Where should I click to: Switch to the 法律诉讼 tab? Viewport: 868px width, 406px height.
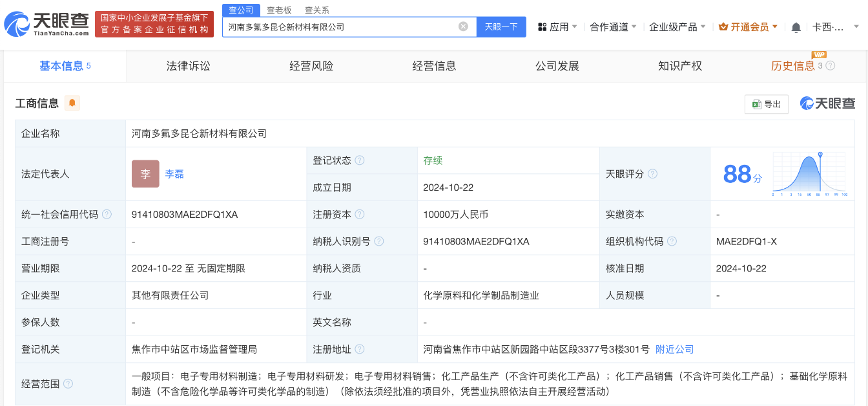(188, 66)
